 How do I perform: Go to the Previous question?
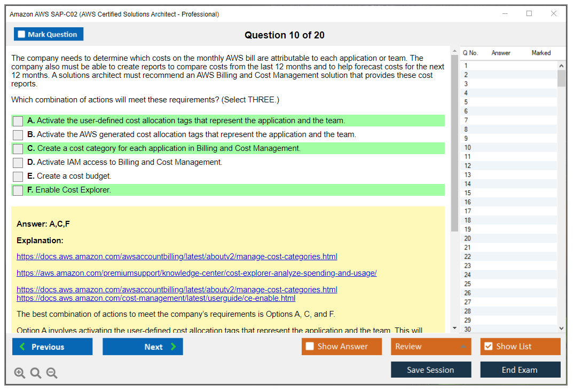pyautogui.click(x=52, y=347)
